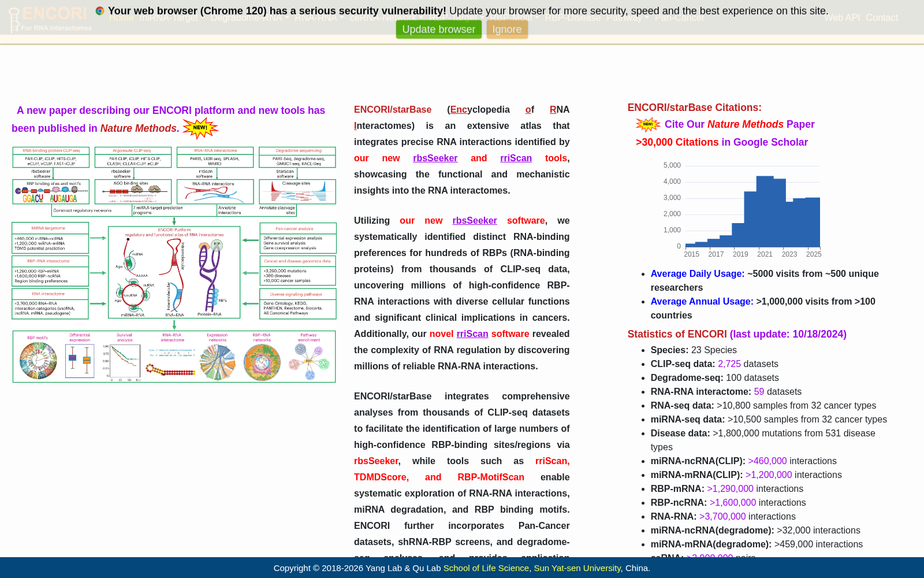Image resolution: width=924 pixels, height=578 pixels.
Task: Click the 'miRNA-seq data' statistic line
Action: pos(769,420)
